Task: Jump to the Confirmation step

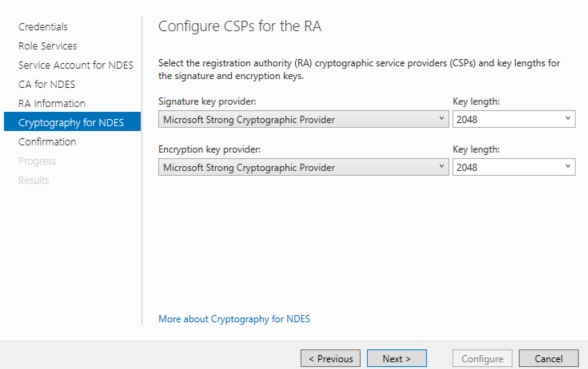Action: (47, 142)
